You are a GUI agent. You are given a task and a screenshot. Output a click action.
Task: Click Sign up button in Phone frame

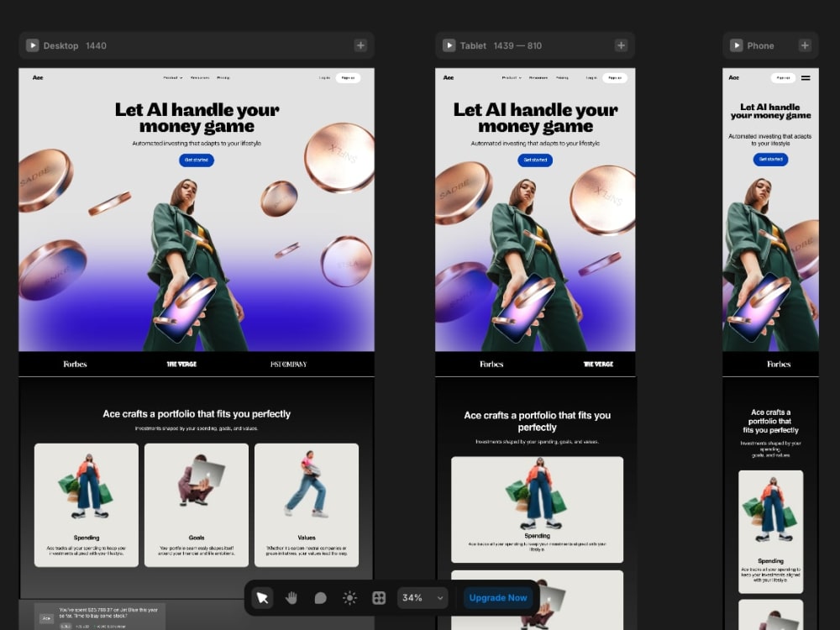click(783, 77)
